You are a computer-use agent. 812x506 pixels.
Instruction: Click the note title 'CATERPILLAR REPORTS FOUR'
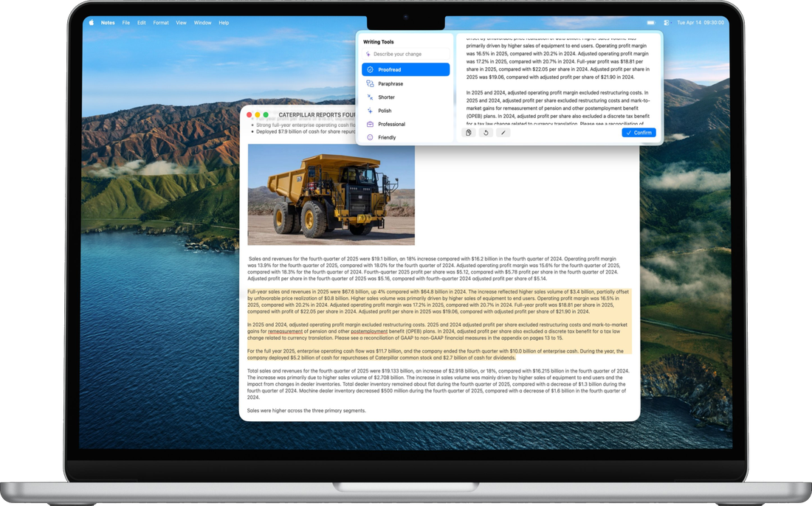point(317,115)
